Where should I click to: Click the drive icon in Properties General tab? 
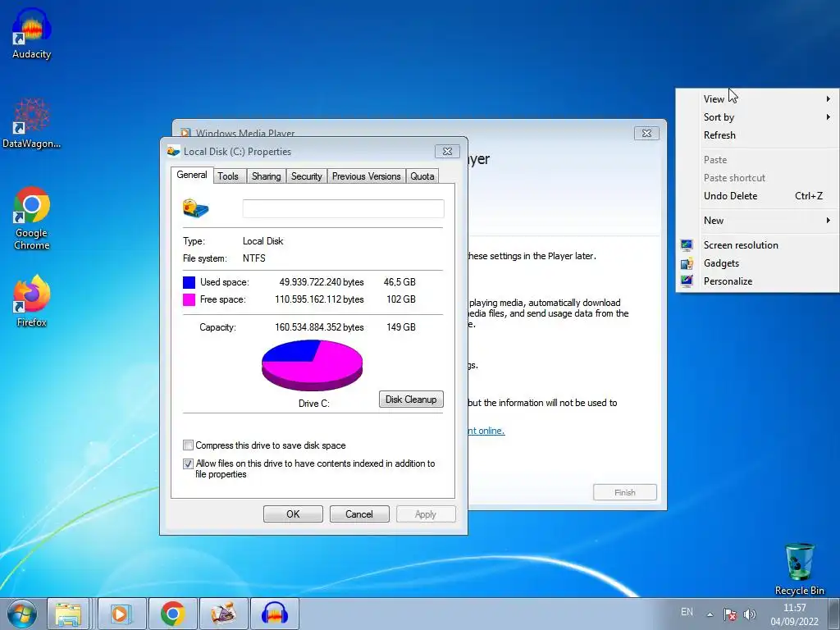[x=195, y=208]
